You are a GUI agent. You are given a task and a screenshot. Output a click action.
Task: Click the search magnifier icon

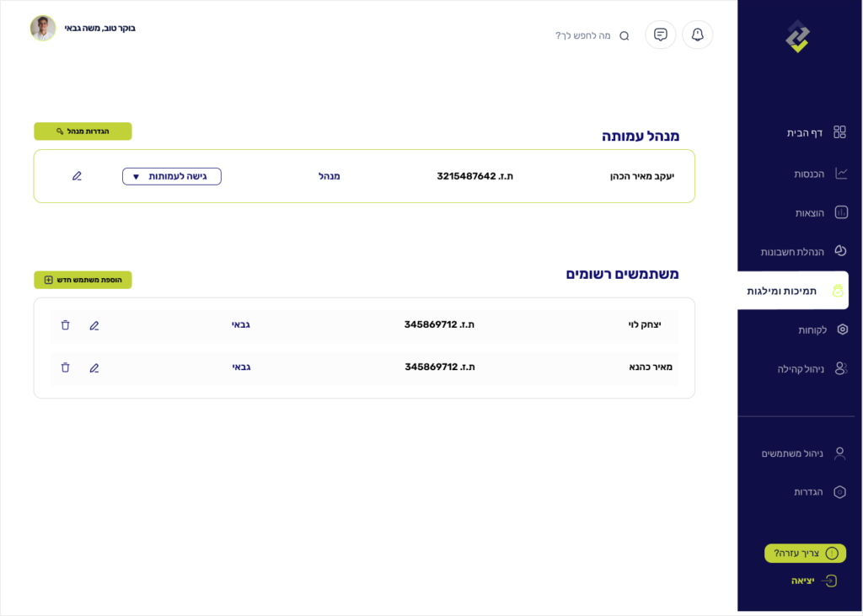tap(624, 36)
